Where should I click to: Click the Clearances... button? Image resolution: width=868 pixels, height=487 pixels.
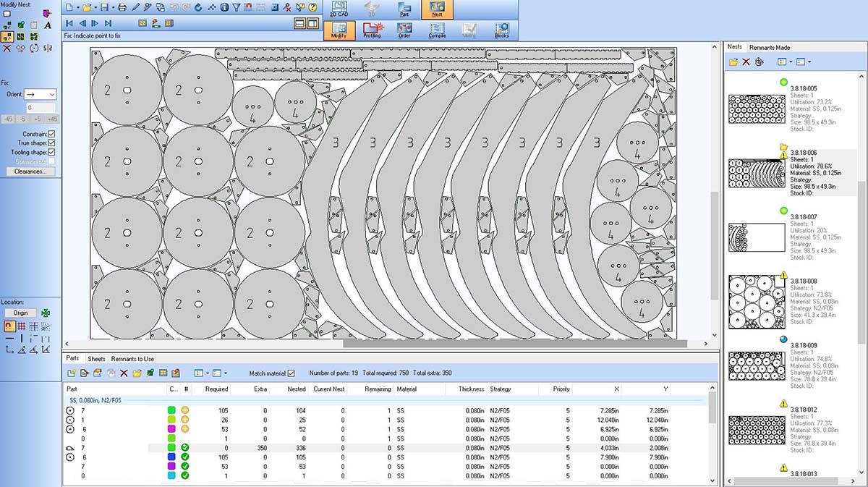coord(30,171)
